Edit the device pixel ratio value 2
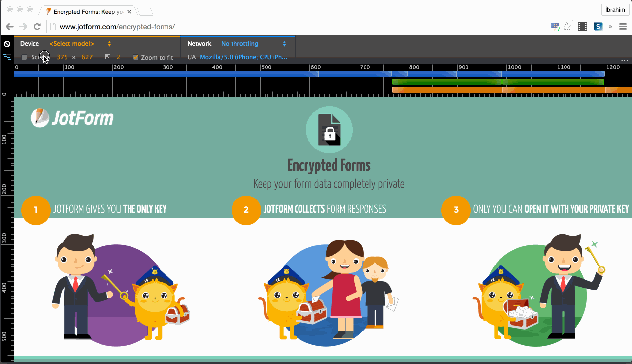This screenshot has height=364, width=632. pos(118,57)
